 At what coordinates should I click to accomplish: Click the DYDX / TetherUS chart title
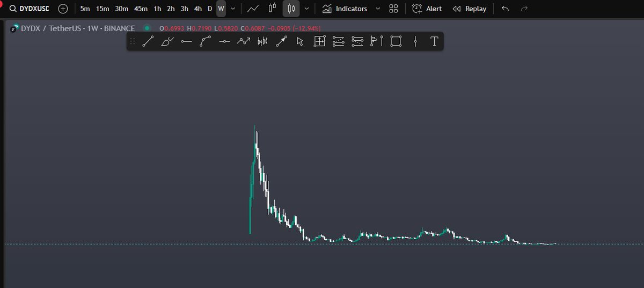point(77,28)
